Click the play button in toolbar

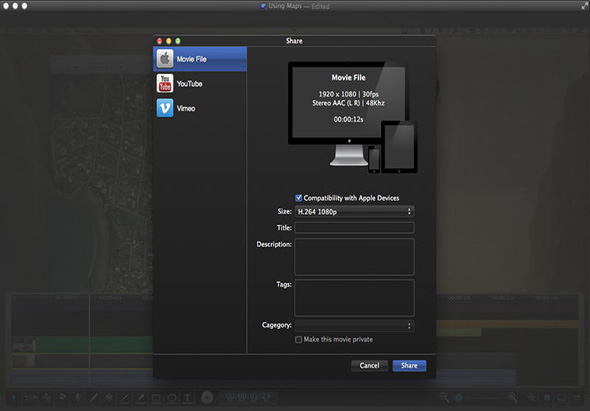click(207, 397)
